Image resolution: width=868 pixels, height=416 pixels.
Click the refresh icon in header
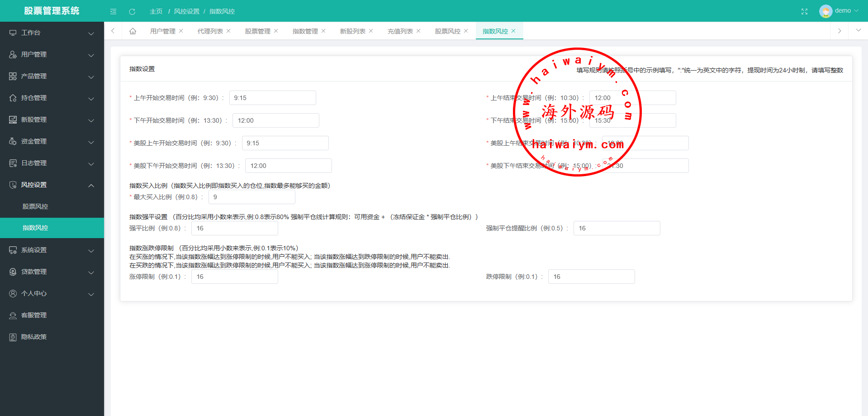[132, 11]
